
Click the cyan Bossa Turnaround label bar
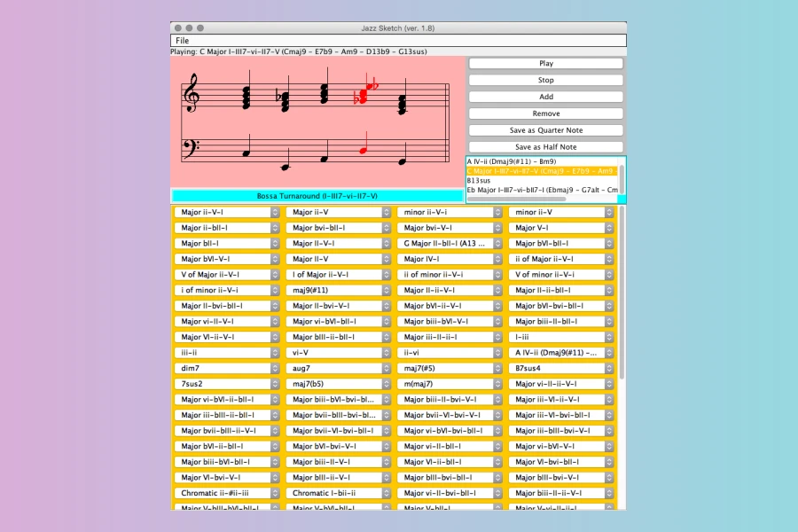317,196
